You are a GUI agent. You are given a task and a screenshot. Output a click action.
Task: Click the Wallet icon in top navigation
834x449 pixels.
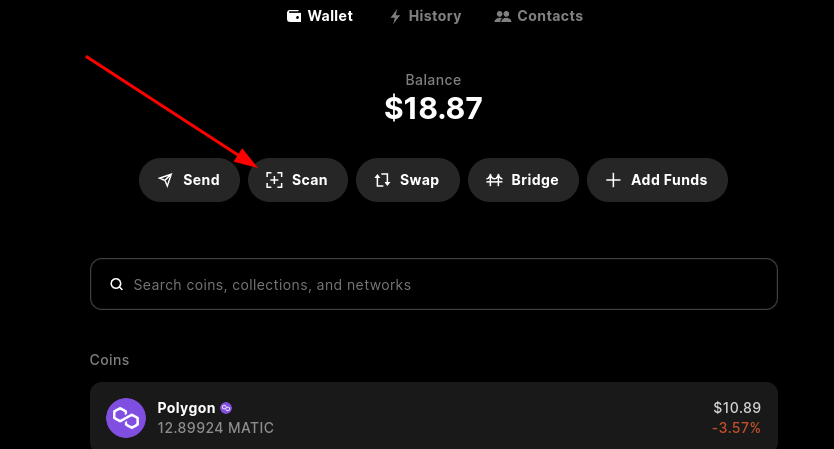pos(294,16)
